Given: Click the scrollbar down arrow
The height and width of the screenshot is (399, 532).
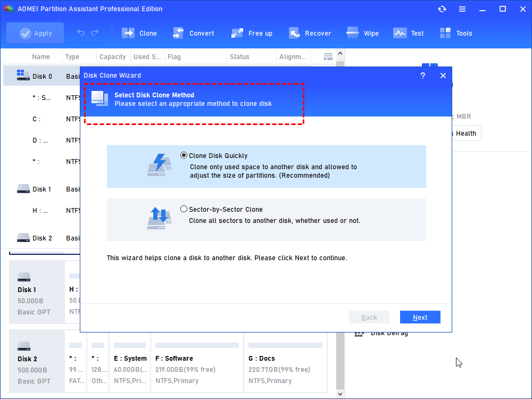Looking at the screenshot, I should tap(340, 394).
